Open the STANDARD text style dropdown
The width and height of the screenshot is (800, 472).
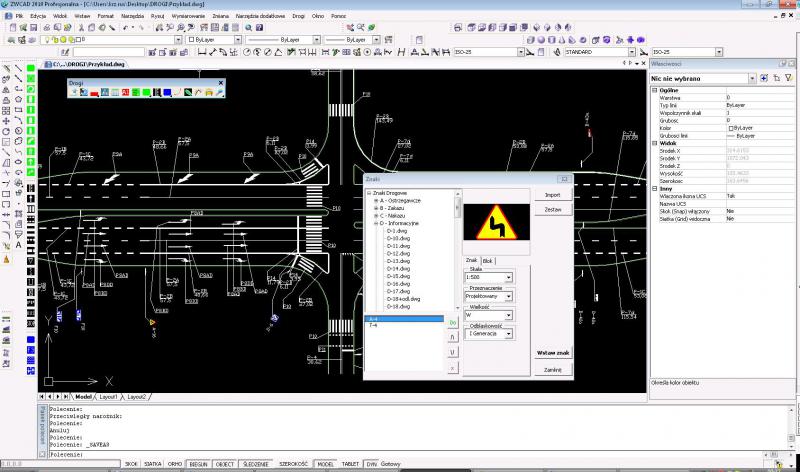tap(632, 52)
